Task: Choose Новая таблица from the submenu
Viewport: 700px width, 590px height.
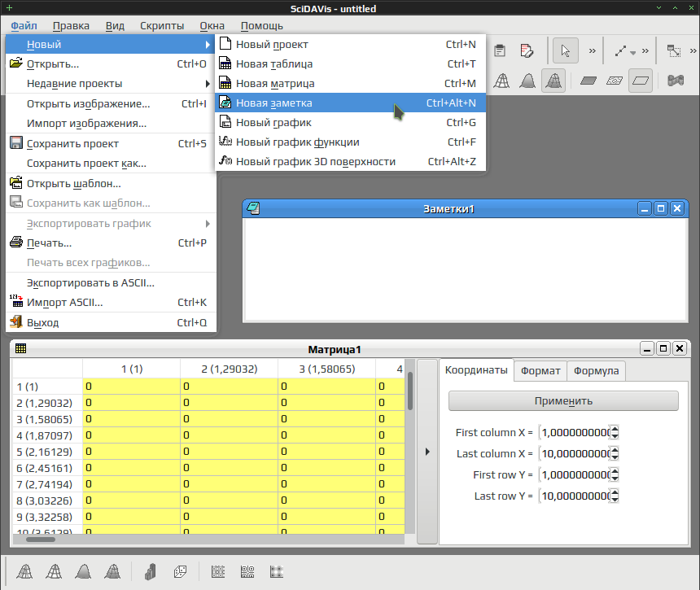Action: [350, 63]
